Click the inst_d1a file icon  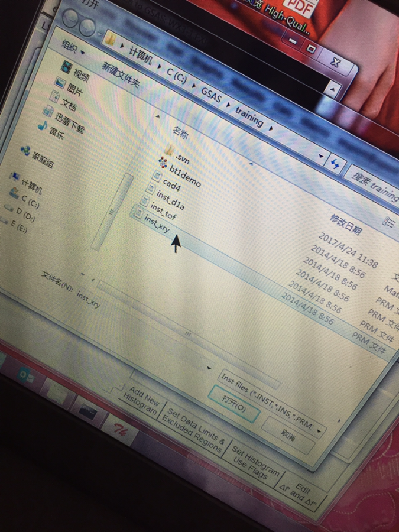[151, 189]
